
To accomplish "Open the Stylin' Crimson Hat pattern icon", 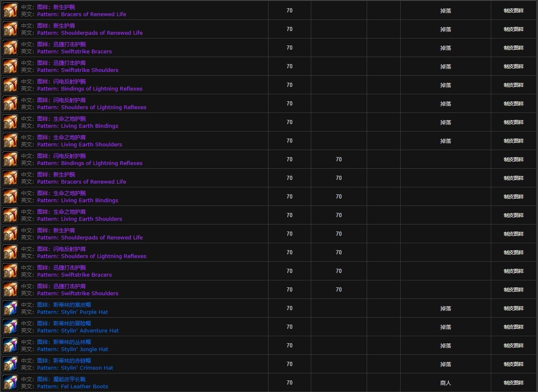I will tap(10, 364).
